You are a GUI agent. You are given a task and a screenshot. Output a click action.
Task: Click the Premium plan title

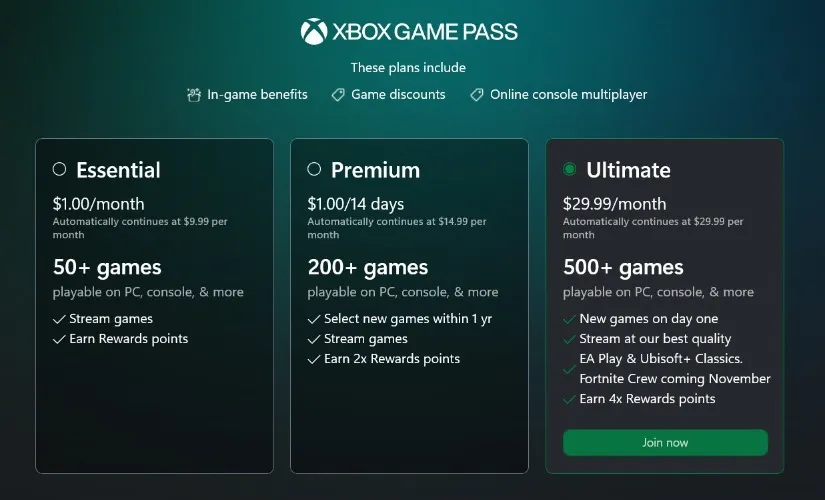coord(375,170)
